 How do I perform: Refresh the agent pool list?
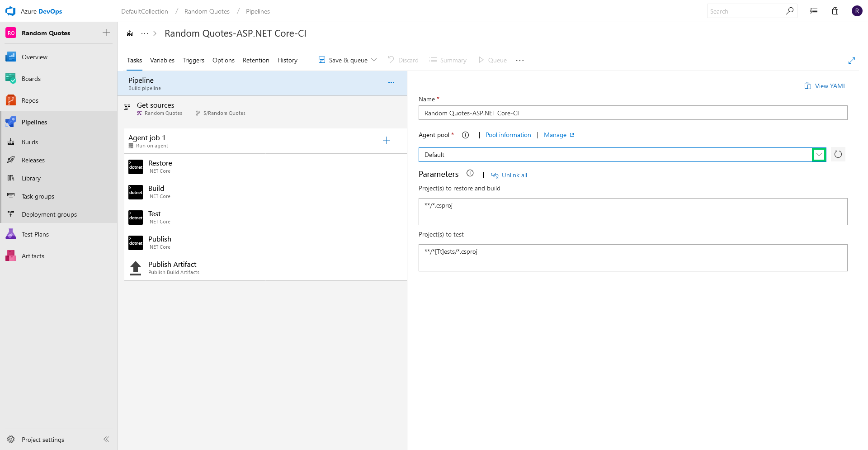tap(838, 155)
